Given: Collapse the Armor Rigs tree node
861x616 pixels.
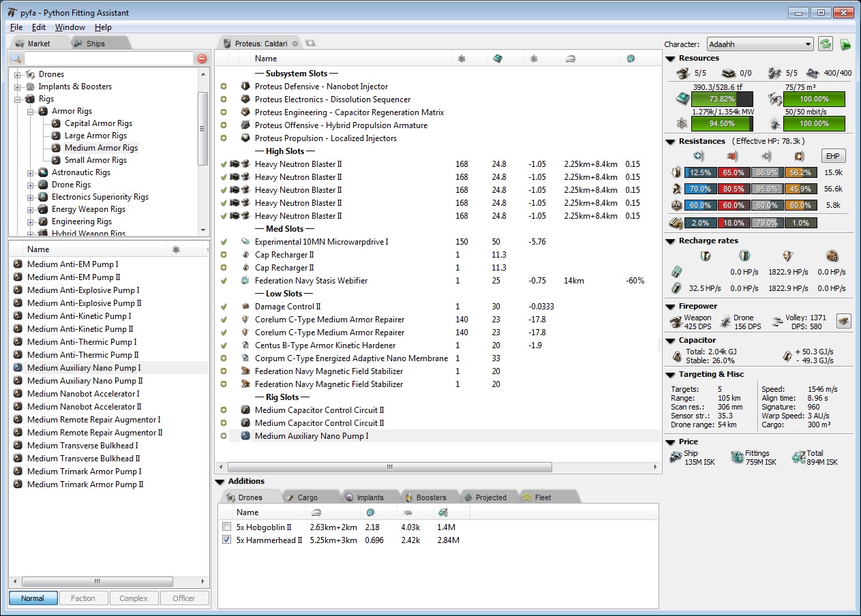Looking at the screenshot, I should click(x=31, y=111).
